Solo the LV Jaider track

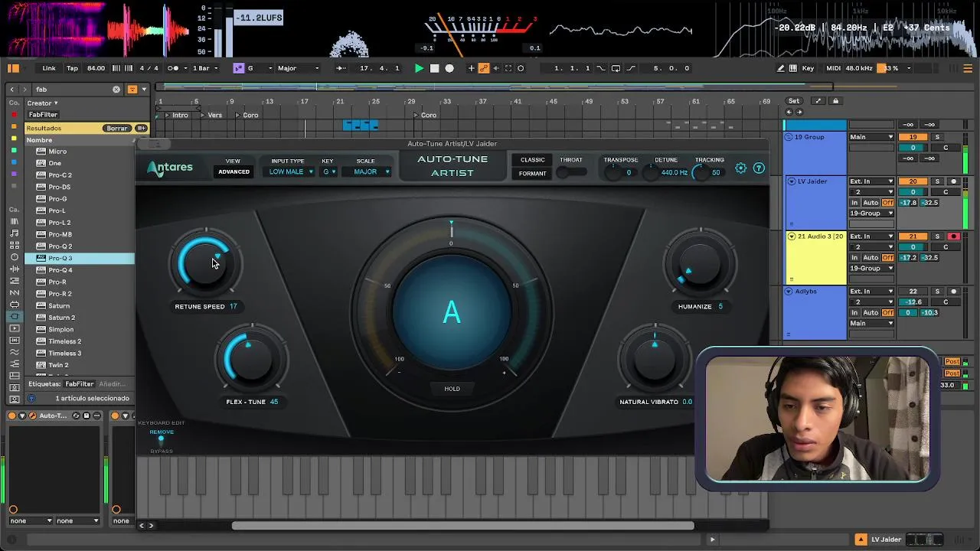pos(936,181)
